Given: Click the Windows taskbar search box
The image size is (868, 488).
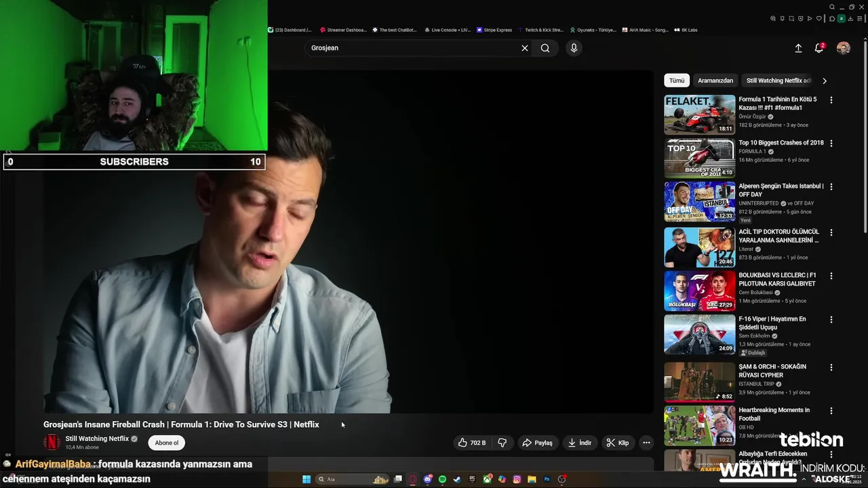Looking at the screenshot, I should coord(353,479).
